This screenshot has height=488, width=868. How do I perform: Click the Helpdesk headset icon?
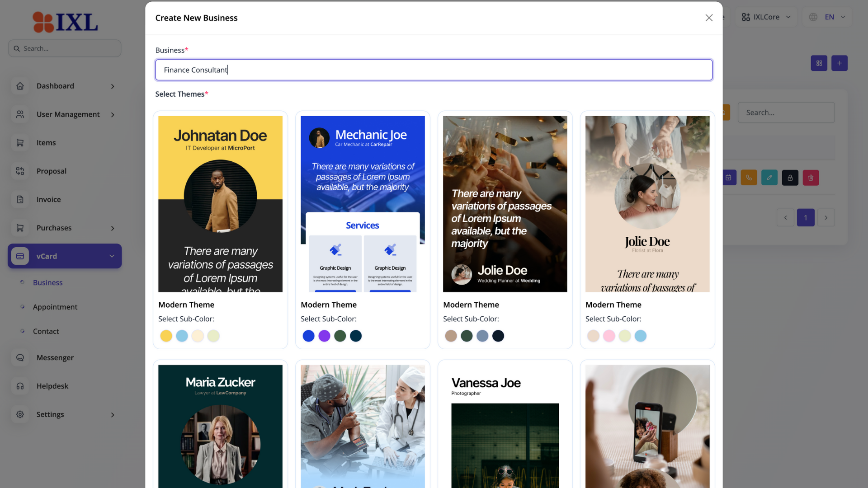pos(20,386)
